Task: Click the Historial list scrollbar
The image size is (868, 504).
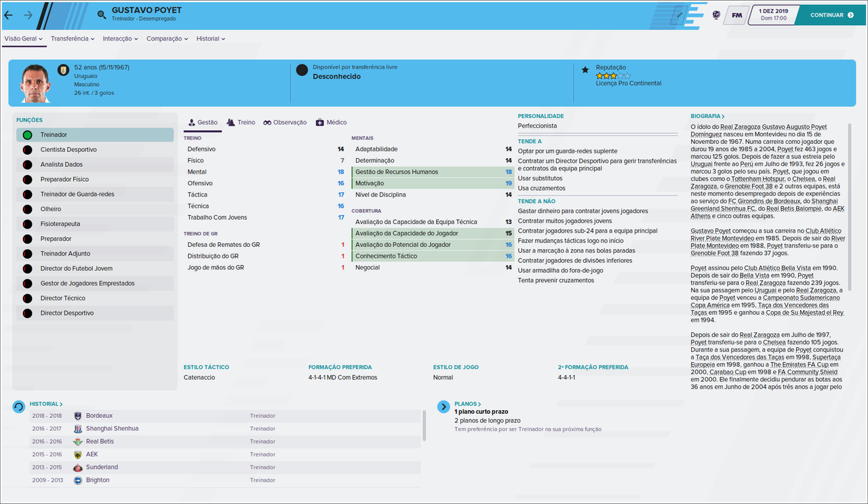Action: [x=425, y=424]
